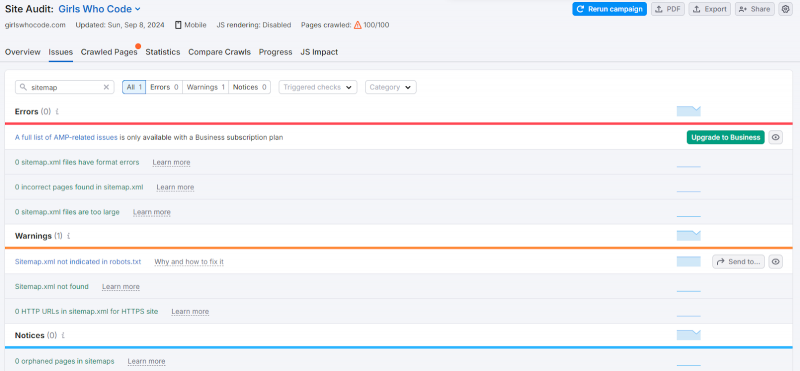Viewport: 800px width, 371px height.
Task: Learn more about sitemap.xml files too large
Action: pyautogui.click(x=152, y=212)
